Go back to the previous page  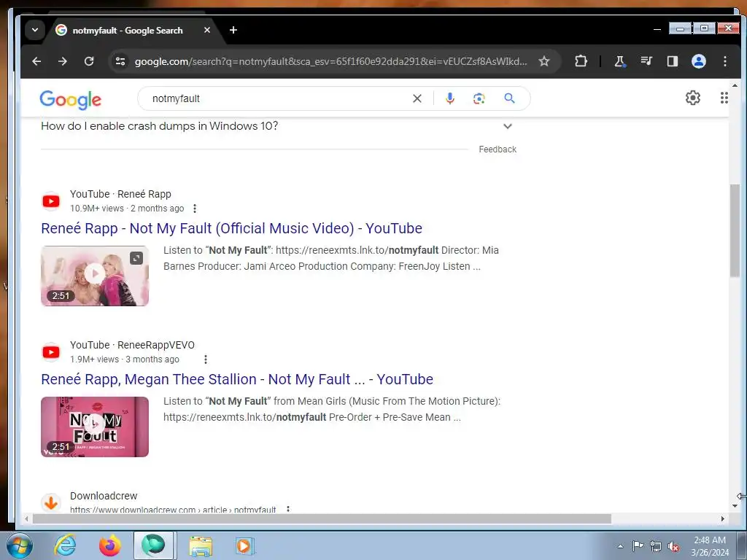click(x=36, y=61)
